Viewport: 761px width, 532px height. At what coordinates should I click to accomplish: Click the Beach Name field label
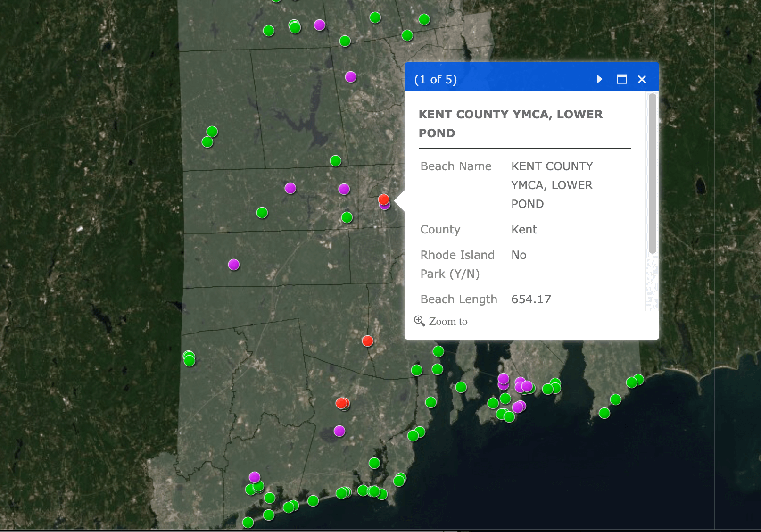456,166
